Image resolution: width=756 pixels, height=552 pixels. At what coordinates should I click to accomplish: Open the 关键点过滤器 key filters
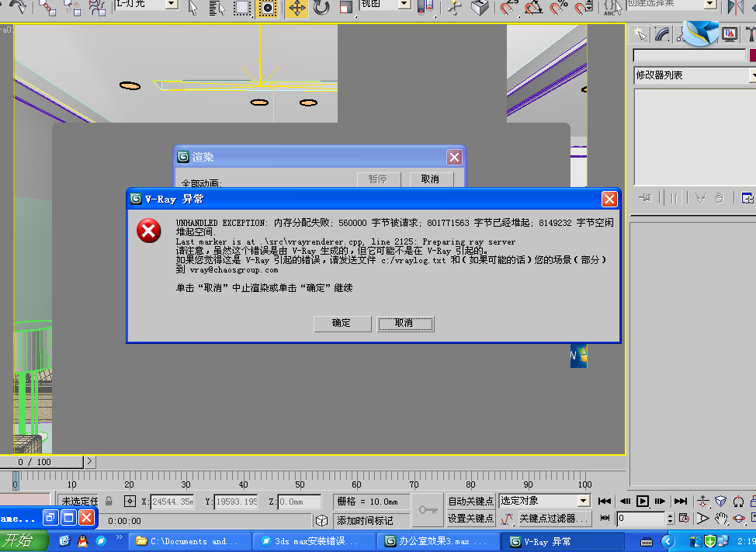(x=553, y=519)
